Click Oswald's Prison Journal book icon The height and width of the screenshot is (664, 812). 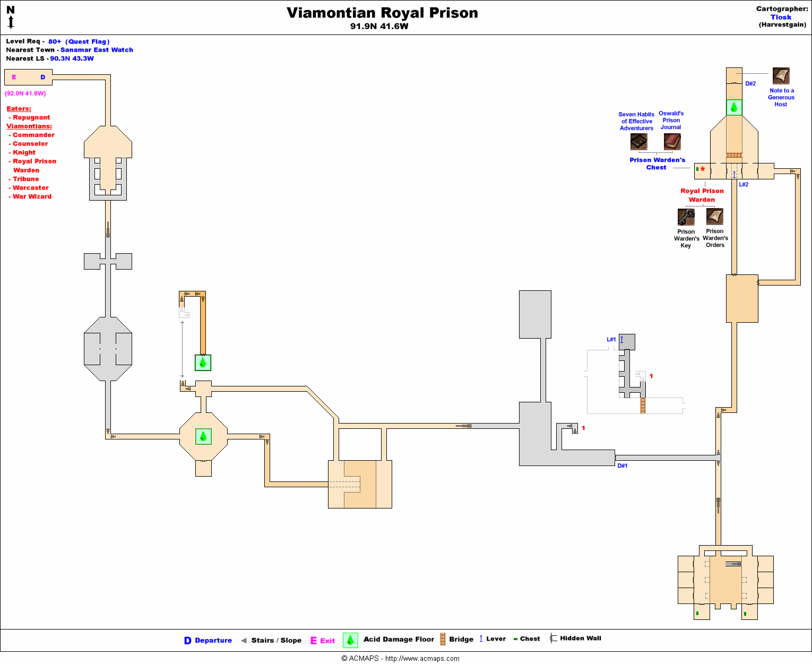click(672, 142)
